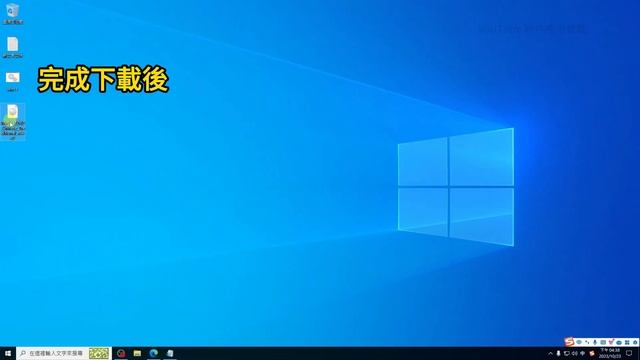The image size is (640, 360).
Task: Click the taskbar search box
Action: coord(64,353)
